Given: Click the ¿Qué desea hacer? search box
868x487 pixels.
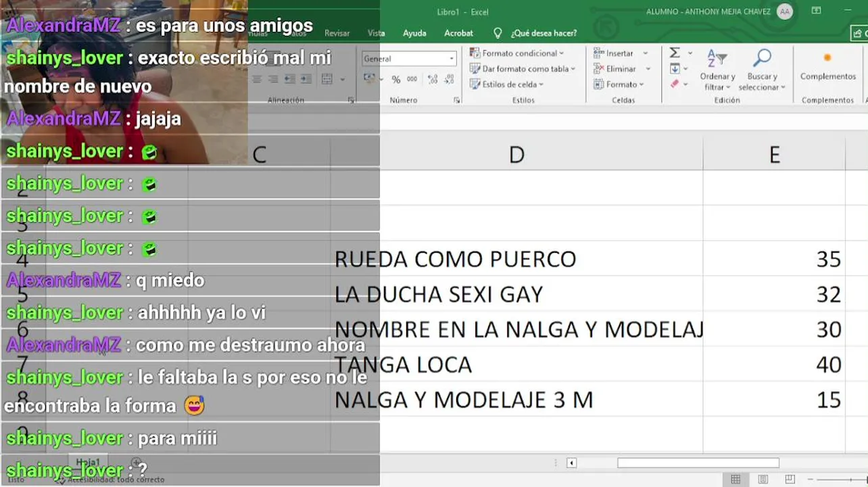Looking at the screenshot, I should (x=544, y=33).
